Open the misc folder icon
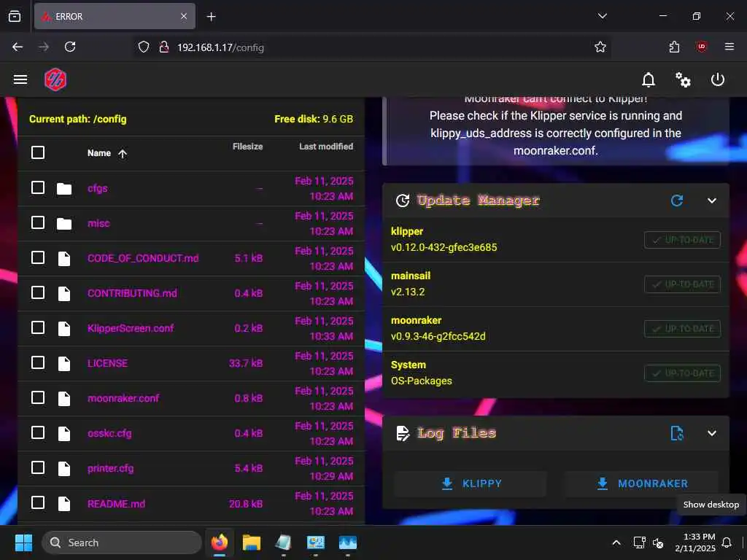Screen dimensions: 747x560 tap(64, 223)
